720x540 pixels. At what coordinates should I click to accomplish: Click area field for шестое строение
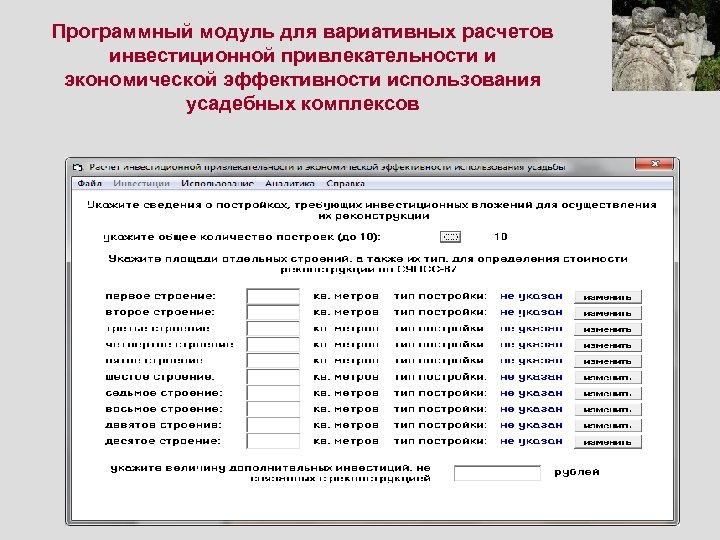coord(273,377)
